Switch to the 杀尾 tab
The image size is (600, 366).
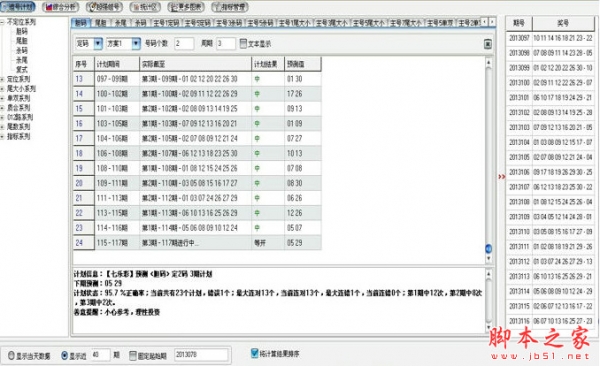tap(121, 23)
